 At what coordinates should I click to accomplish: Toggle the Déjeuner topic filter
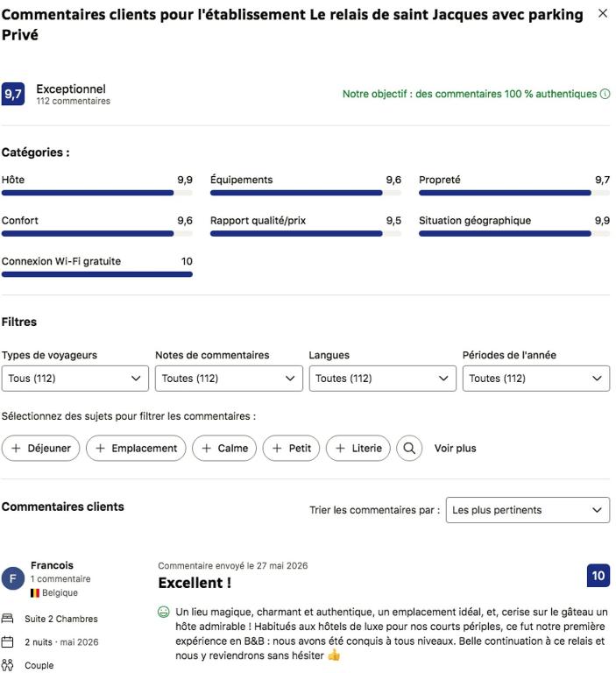(41, 448)
